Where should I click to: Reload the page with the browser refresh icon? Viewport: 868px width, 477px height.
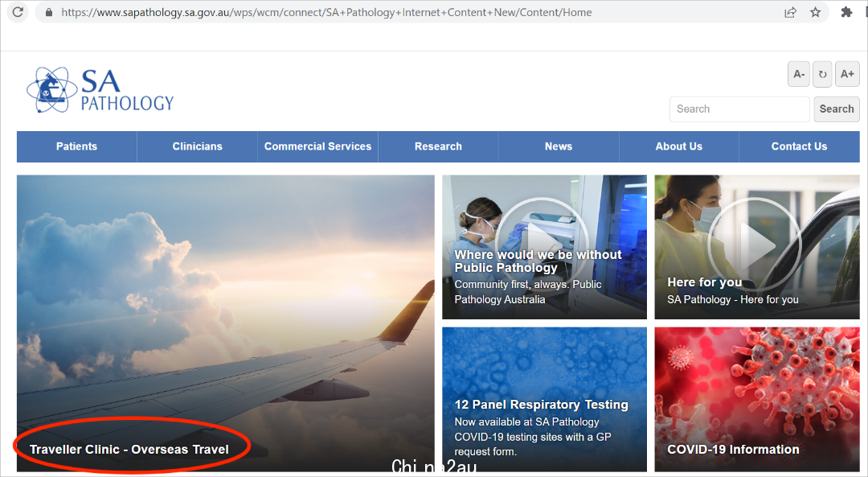[x=18, y=11]
